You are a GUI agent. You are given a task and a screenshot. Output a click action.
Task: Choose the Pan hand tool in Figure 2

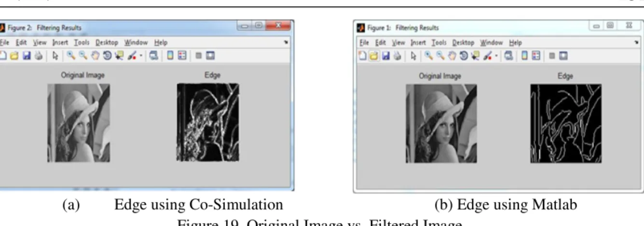coord(96,56)
